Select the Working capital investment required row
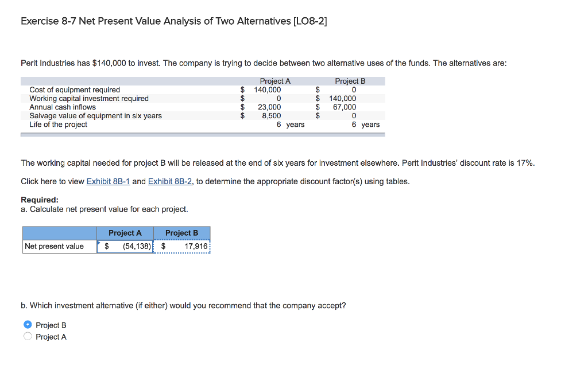 [x=89, y=98]
